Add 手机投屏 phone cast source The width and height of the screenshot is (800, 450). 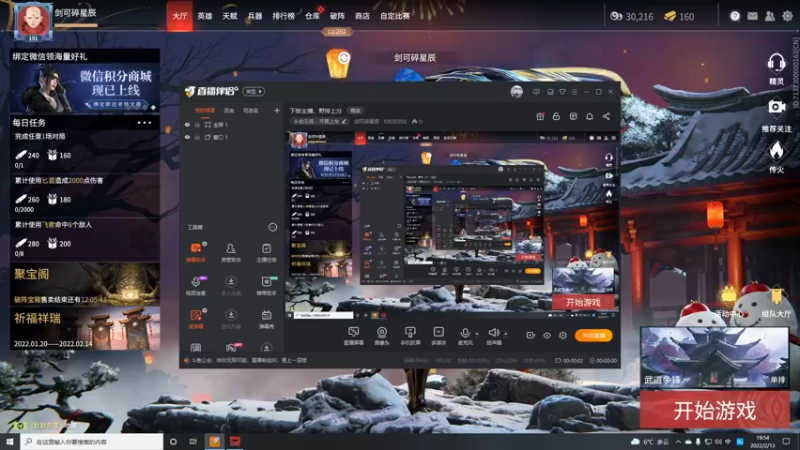(x=410, y=336)
